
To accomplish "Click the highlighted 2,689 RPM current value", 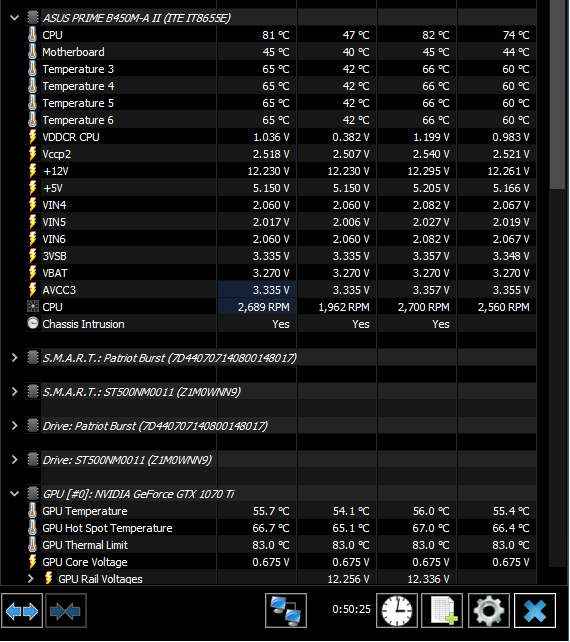I will (x=264, y=307).
